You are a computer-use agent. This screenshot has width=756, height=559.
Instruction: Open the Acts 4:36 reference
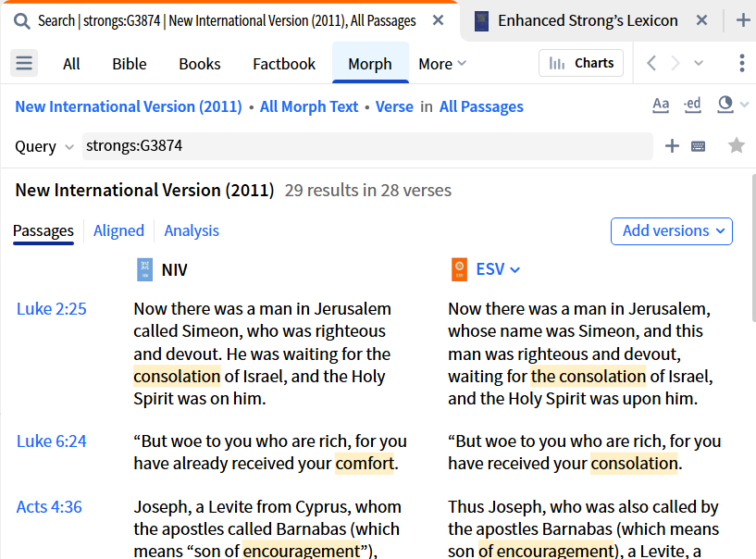[49, 507]
